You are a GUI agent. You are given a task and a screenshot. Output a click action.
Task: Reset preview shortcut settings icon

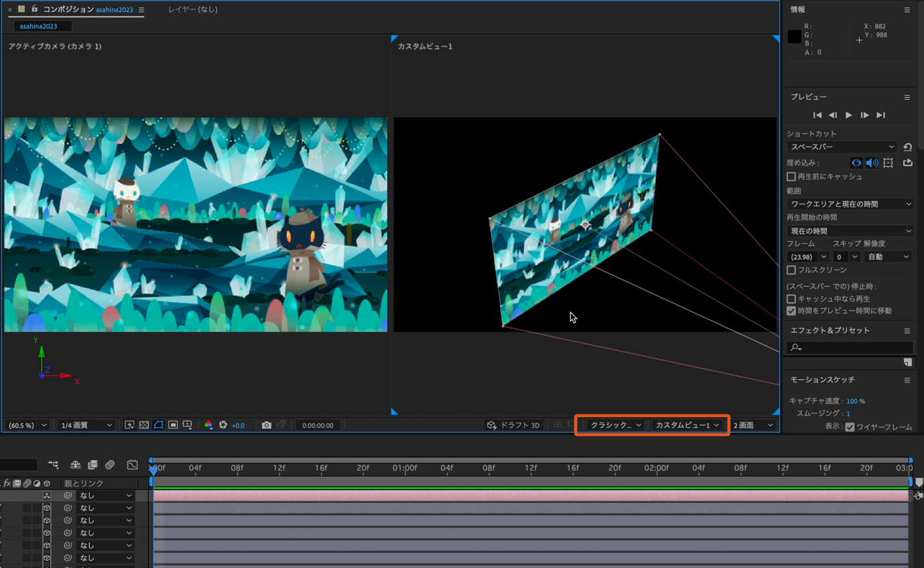pos(907,147)
